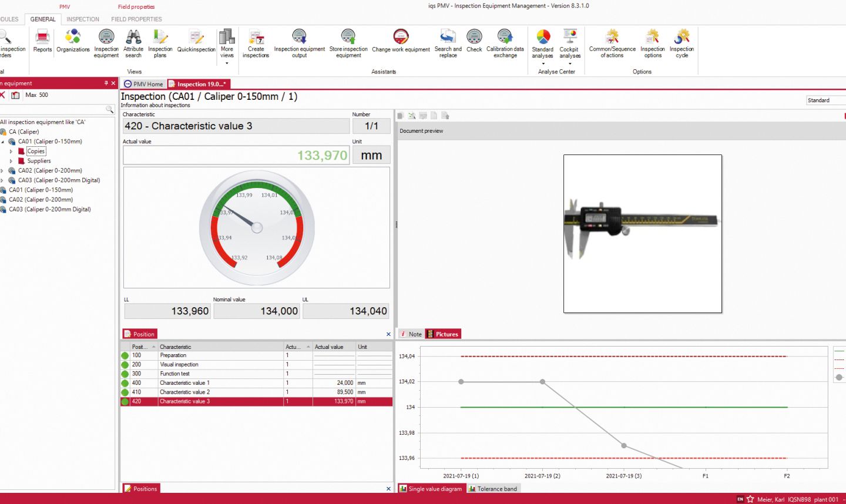Click the search magnifier in the equipment panel
This screenshot has height=504, width=846.
click(x=110, y=109)
